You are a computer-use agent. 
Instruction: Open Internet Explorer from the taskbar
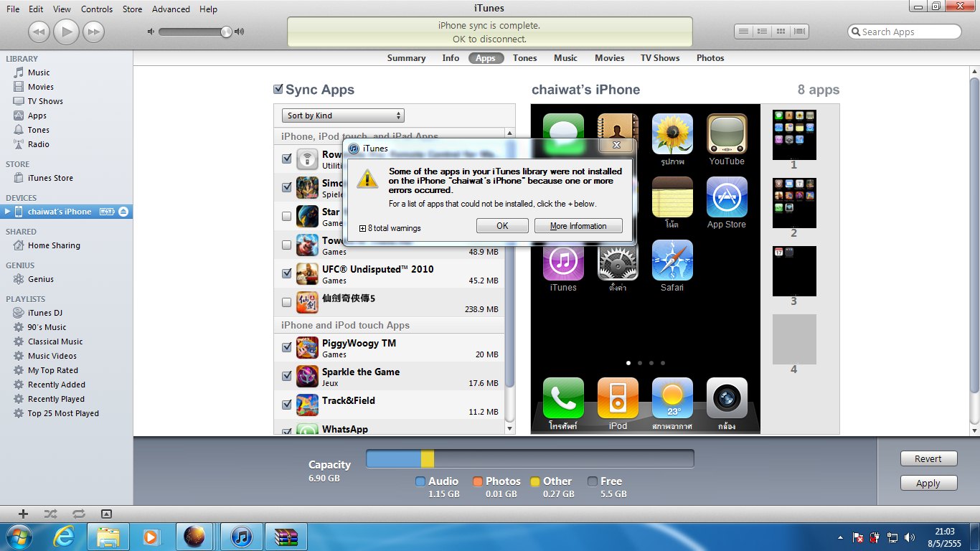(x=64, y=537)
